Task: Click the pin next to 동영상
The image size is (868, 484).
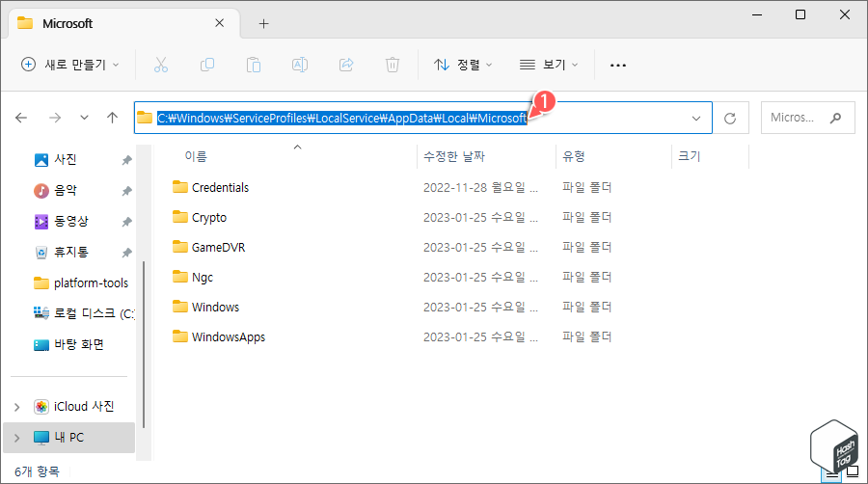Action: click(x=126, y=222)
